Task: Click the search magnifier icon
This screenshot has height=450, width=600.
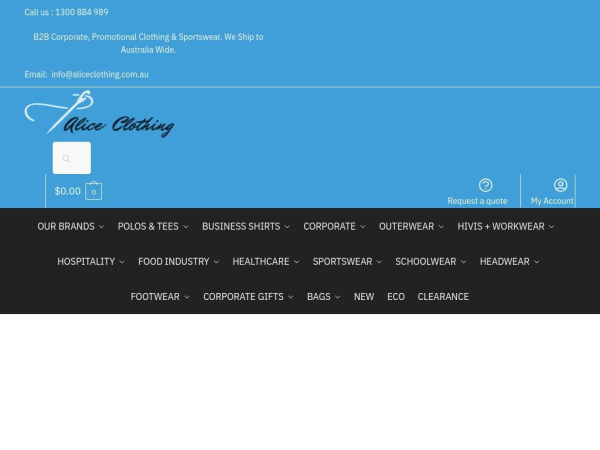Action: click(66, 158)
